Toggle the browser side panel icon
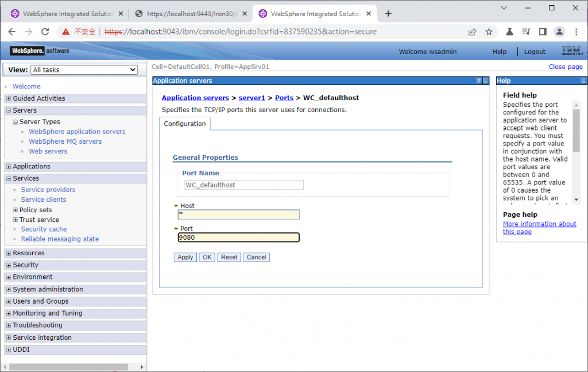Screen dimensions: 588x372 click(543, 32)
